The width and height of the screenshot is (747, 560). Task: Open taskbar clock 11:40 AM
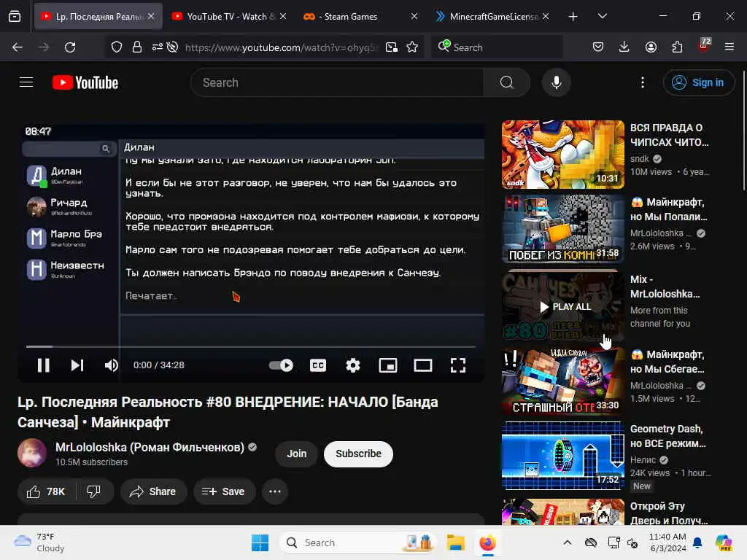(667, 542)
